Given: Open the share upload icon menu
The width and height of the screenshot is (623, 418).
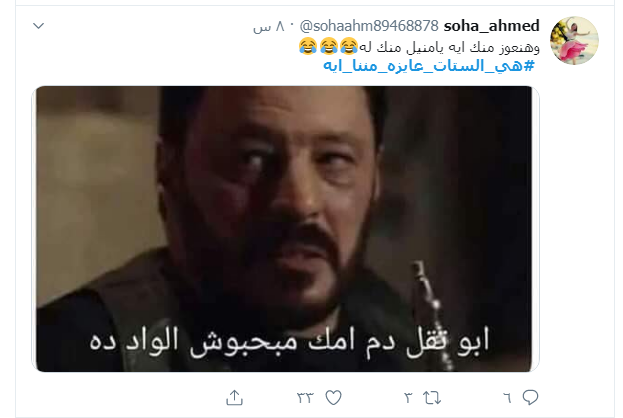Looking at the screenshot, I should pyautogui.click(x=234, y=397).
